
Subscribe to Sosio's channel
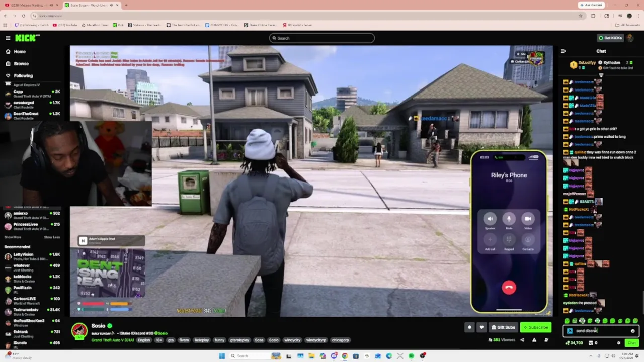click(x=535, y=327)
